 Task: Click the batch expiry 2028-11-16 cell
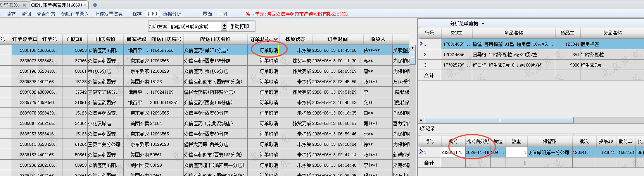(478, 152)
